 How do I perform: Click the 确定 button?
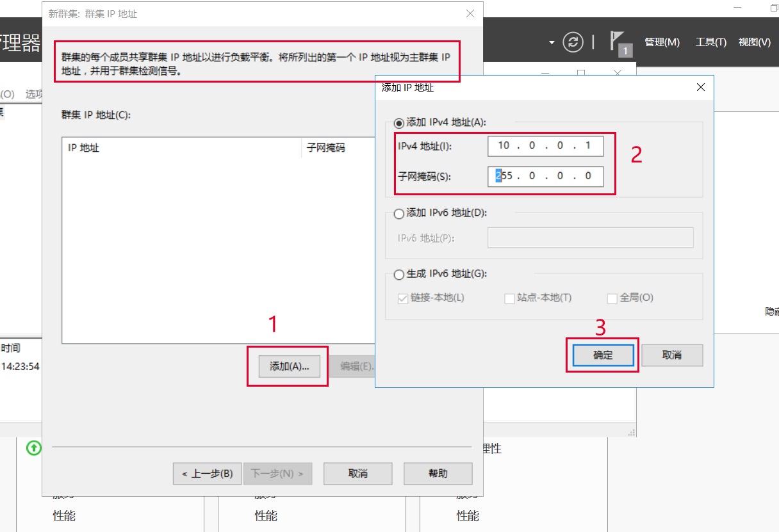pos(603,355)
